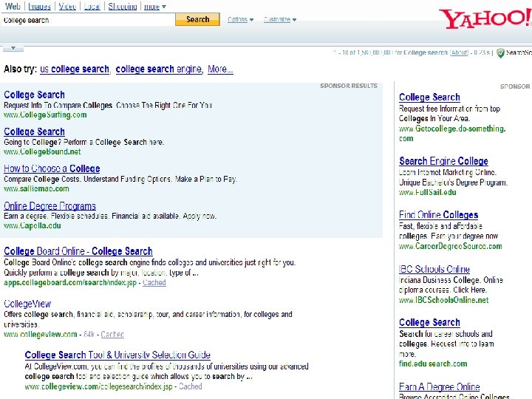Open the 'more' dropdown in the top navigation

pos(154,7)
